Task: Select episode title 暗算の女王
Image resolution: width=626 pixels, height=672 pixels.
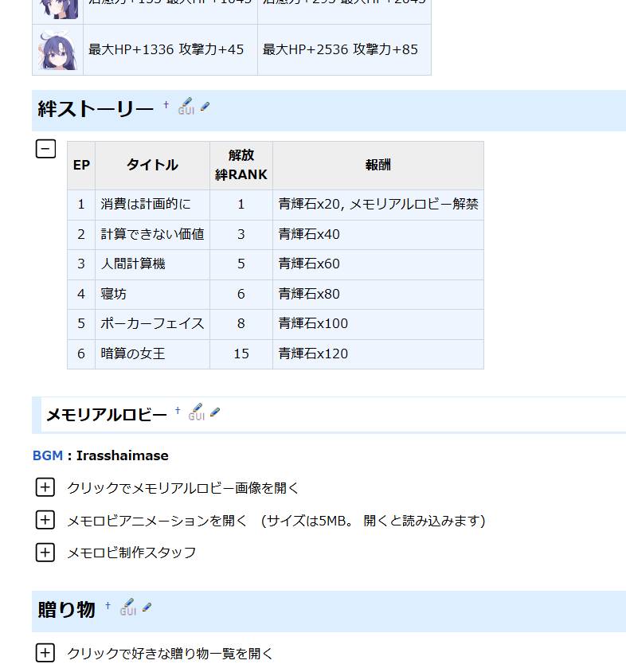Action: pos(133,354)
